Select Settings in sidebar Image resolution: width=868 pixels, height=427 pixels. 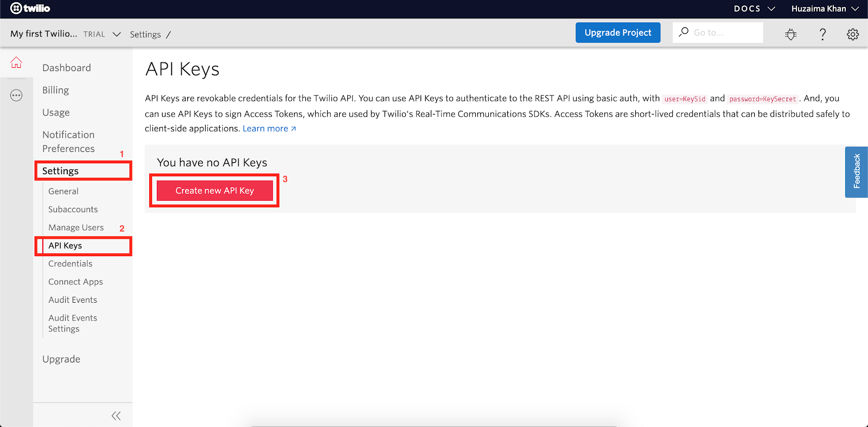tap(60, 171)
